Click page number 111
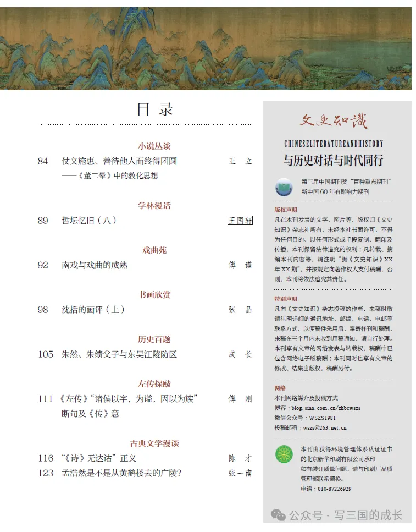Screen dimensions: 416x532 (x=46, y=399)
